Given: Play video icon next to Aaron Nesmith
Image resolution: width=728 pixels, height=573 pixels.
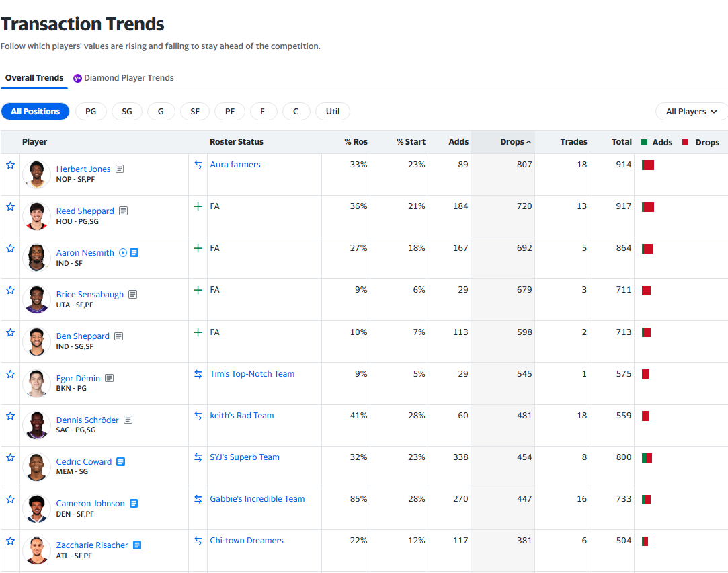Looking at the screenshot, I should 123,253.
